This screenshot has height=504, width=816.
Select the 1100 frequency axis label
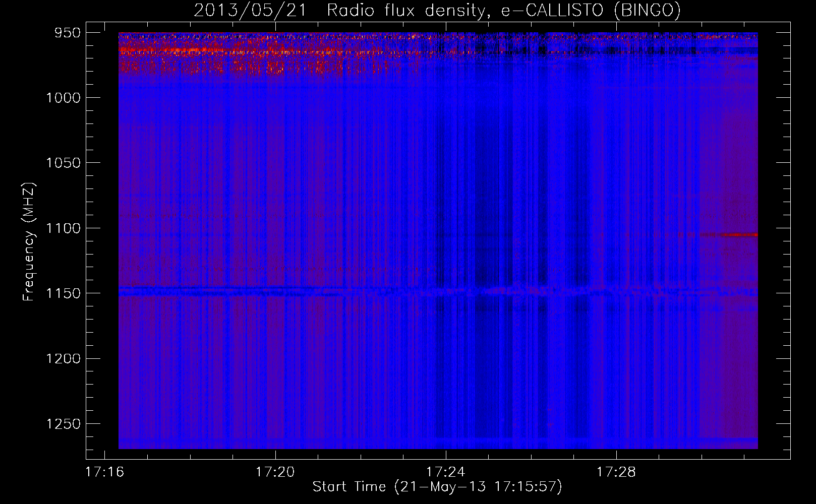63,228
